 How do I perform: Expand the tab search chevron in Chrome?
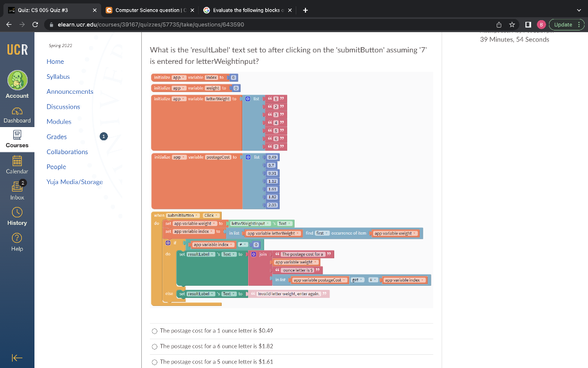579,10
